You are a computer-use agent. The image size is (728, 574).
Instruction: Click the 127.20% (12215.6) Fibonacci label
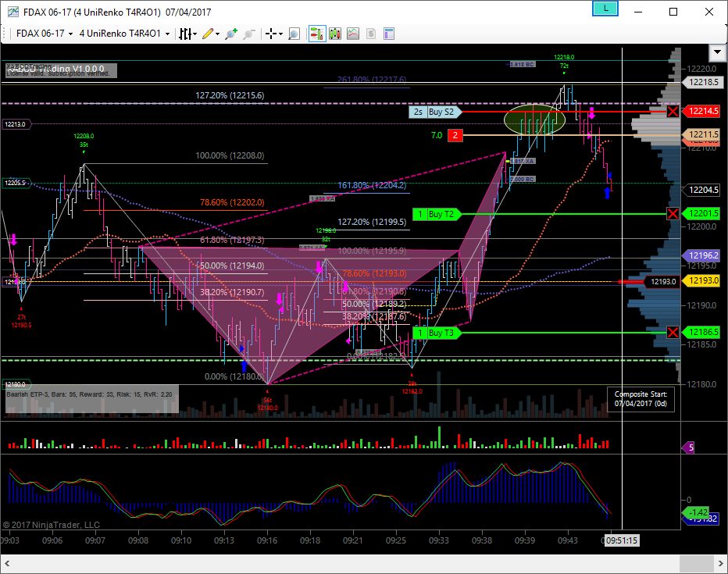(230, 95)
